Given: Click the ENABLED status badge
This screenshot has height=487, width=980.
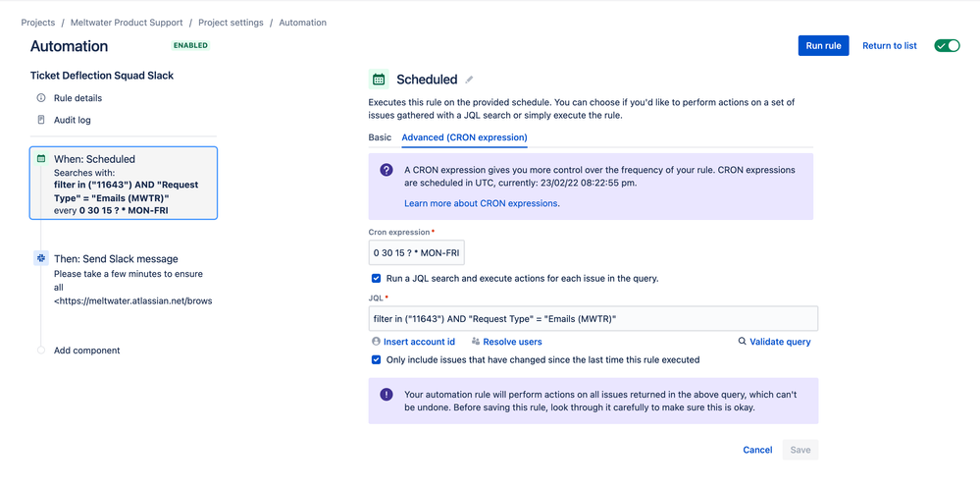Looking at the screenshot, I should point(191,45).
